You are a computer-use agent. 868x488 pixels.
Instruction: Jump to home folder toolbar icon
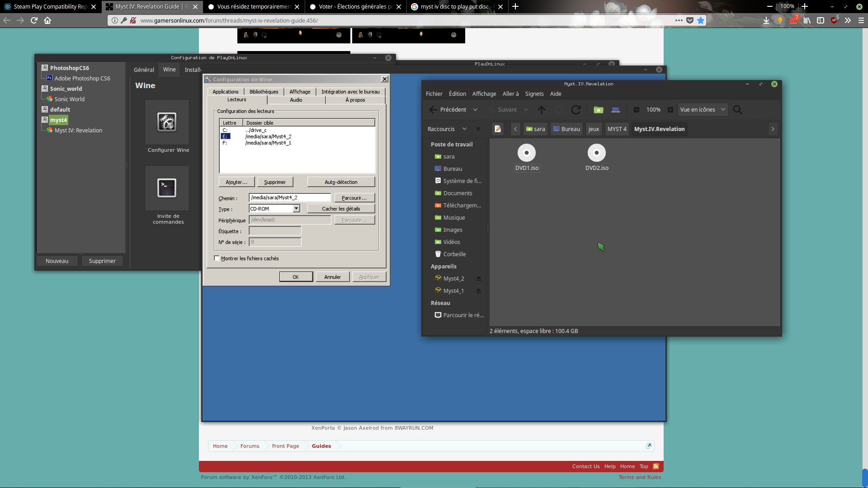pos(599,110)
